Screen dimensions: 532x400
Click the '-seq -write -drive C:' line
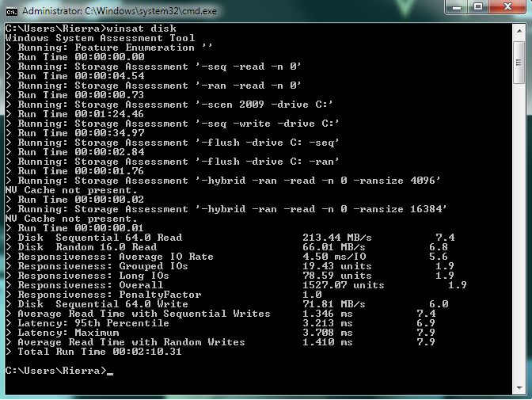tap(172, 124)
